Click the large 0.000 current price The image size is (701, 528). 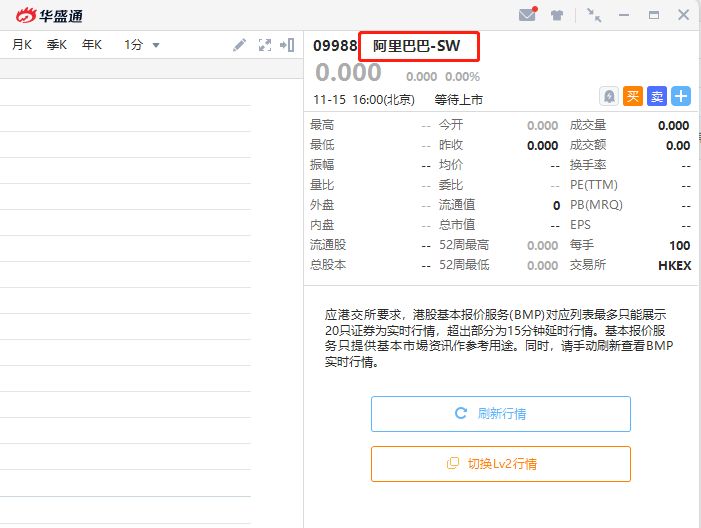pos(348,72)
